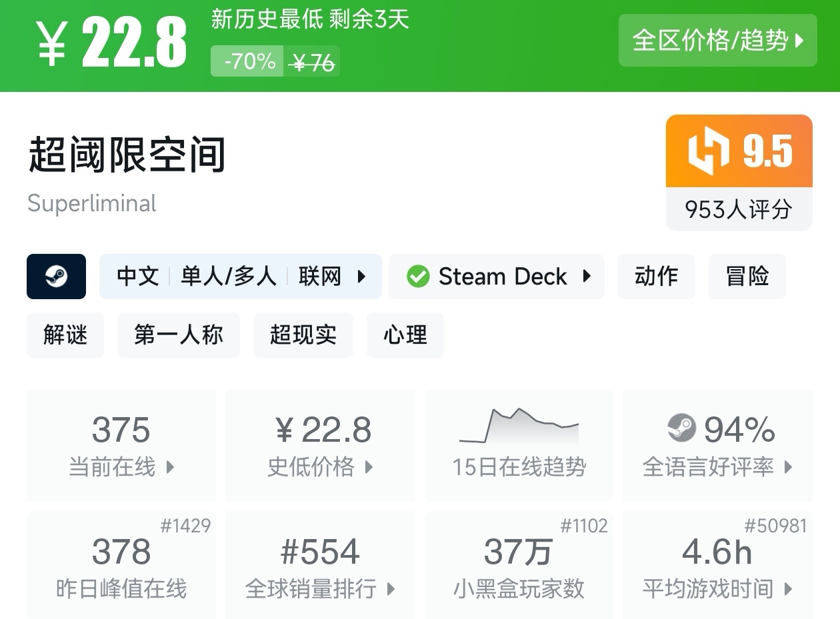This screenshot has width=840, height=619.
Task: Click the Superliminal subtitle
Action: click(x=92, y=203)
